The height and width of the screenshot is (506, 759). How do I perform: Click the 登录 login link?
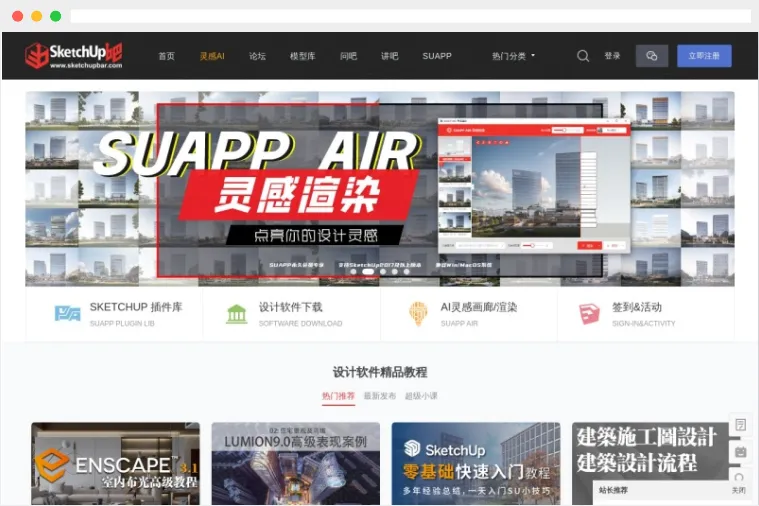coord(612,56)
